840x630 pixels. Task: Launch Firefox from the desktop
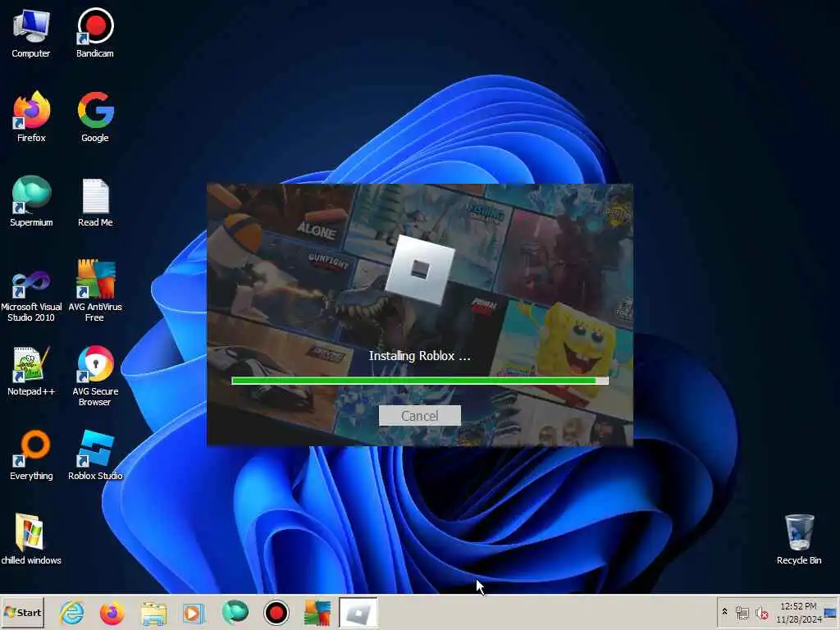coord(31,116)
